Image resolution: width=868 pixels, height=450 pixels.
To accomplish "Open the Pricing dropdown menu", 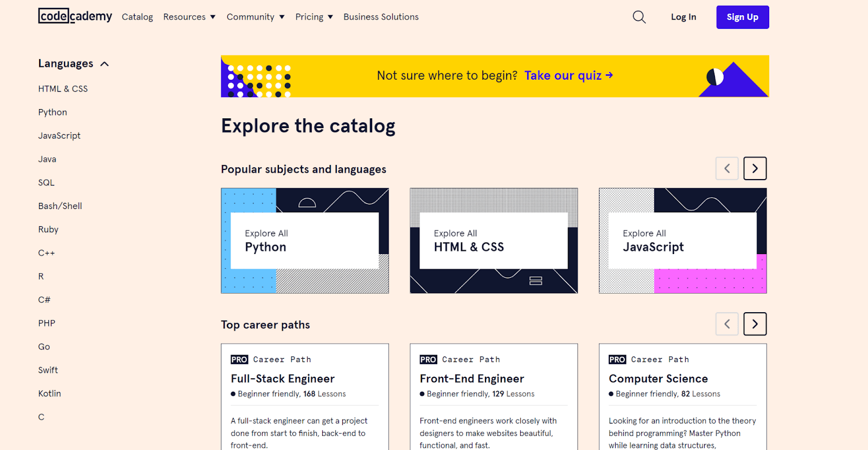I will pyautogui.click(x=314, y=17).
